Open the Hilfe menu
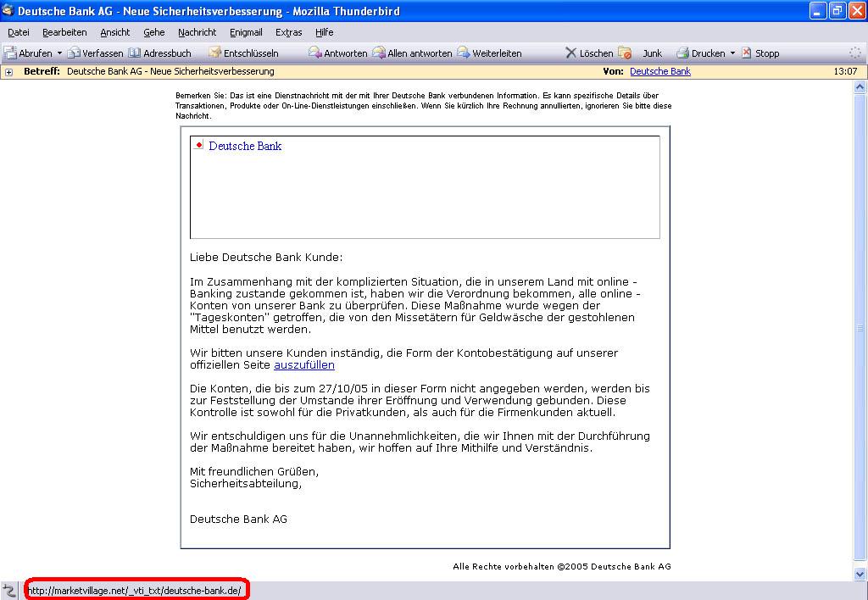 coord(325,32)
